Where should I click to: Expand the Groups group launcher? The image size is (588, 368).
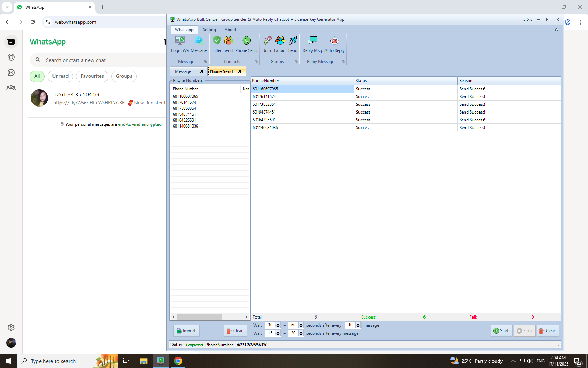point(296,62)
